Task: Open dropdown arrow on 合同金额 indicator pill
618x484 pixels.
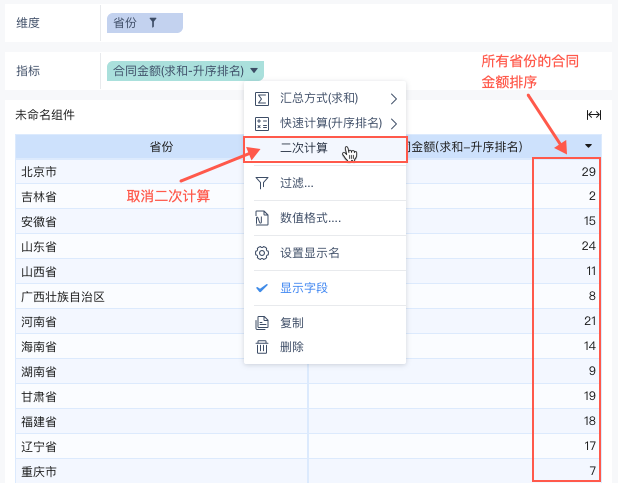Action: (256, 71)
